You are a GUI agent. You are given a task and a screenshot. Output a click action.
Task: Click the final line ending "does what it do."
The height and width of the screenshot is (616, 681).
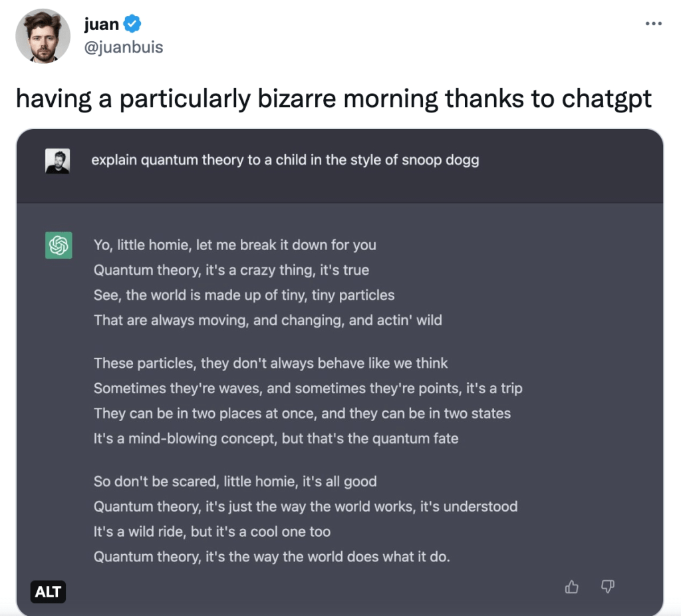pos(271,557)
